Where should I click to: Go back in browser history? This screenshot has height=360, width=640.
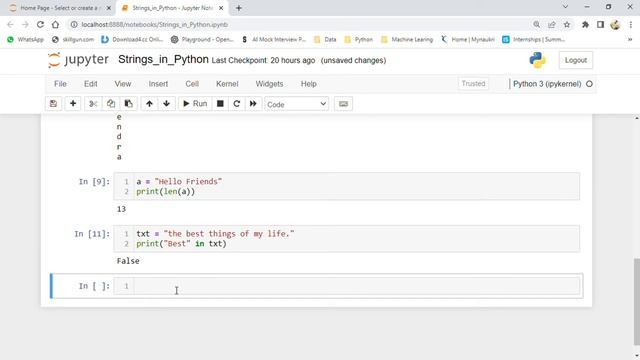click(10, 24)
